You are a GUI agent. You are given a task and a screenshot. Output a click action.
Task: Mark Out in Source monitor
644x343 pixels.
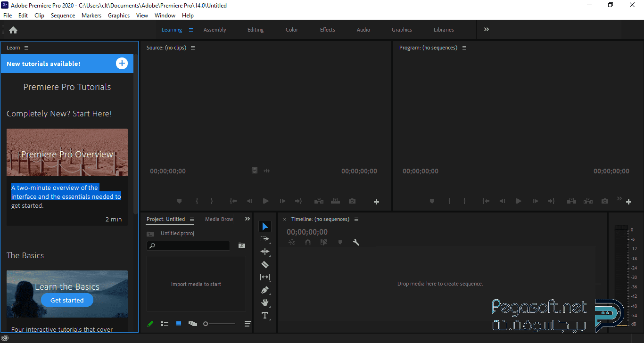click(212, 201)
